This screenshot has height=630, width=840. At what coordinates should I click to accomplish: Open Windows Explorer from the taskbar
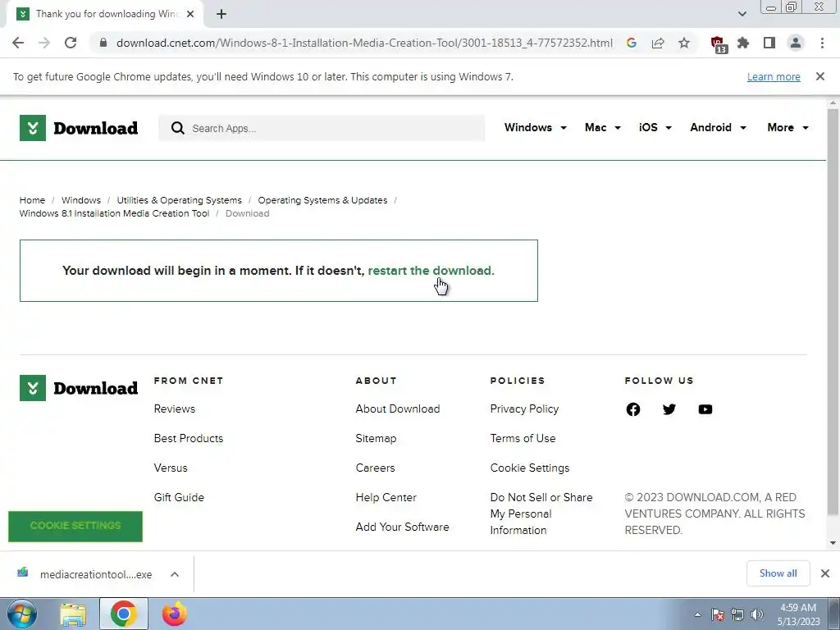(73, 614)
